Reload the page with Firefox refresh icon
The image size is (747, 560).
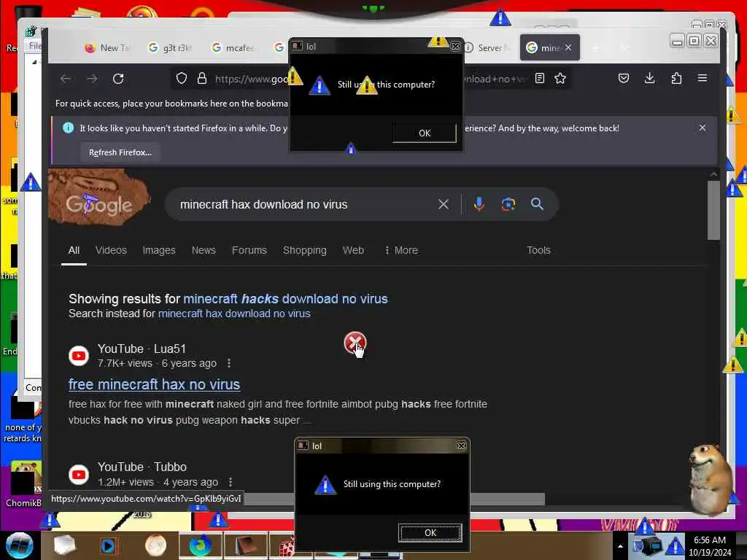pos(118,79)
